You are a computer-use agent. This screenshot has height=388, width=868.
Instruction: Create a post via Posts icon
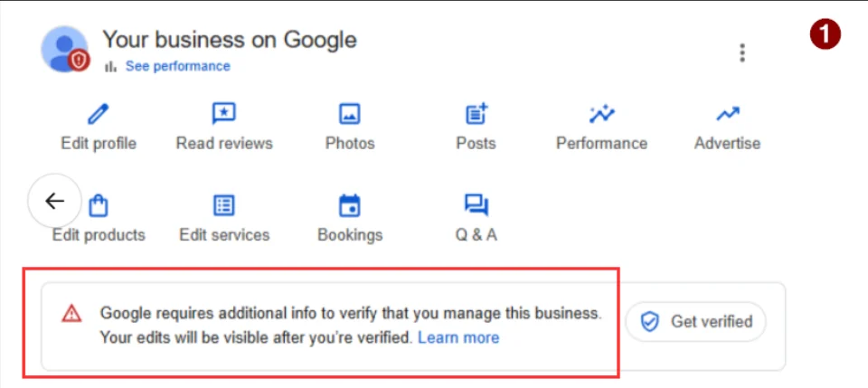[x=476, y=114]
